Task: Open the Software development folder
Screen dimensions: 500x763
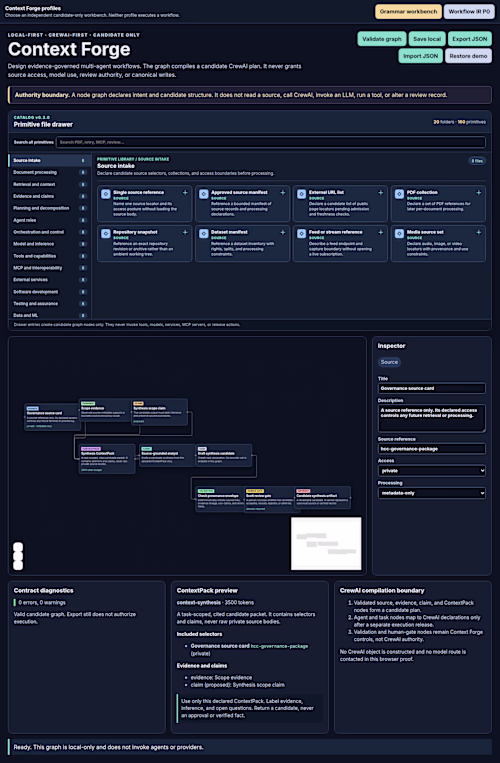Action: click(49, 291)
